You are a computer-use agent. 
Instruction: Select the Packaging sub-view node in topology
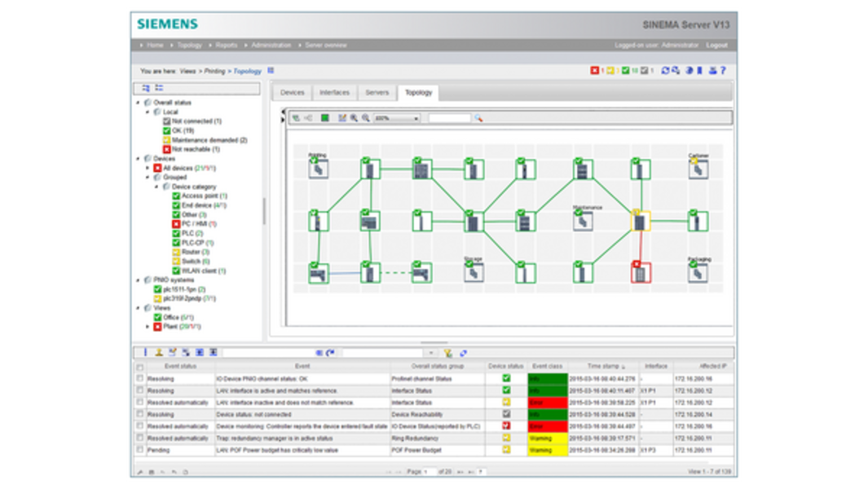(698, 271)
